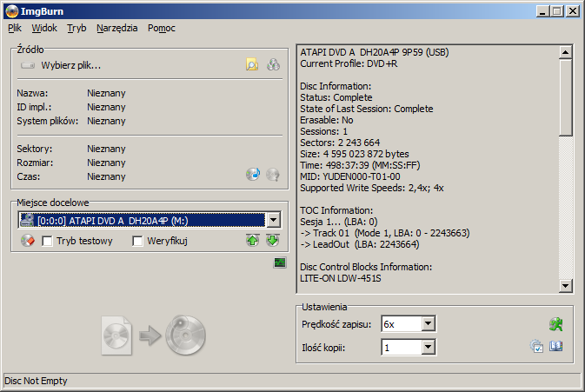This screenshot has width=585, height=392.
Task: Open the Narzędzia menu
Action: (x=116, y=28)
